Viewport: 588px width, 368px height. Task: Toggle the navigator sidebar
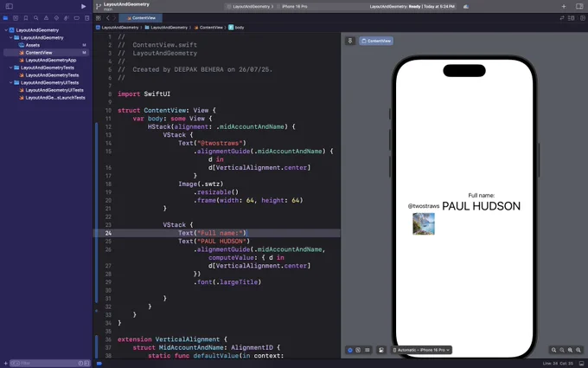[x=9, y=6]
